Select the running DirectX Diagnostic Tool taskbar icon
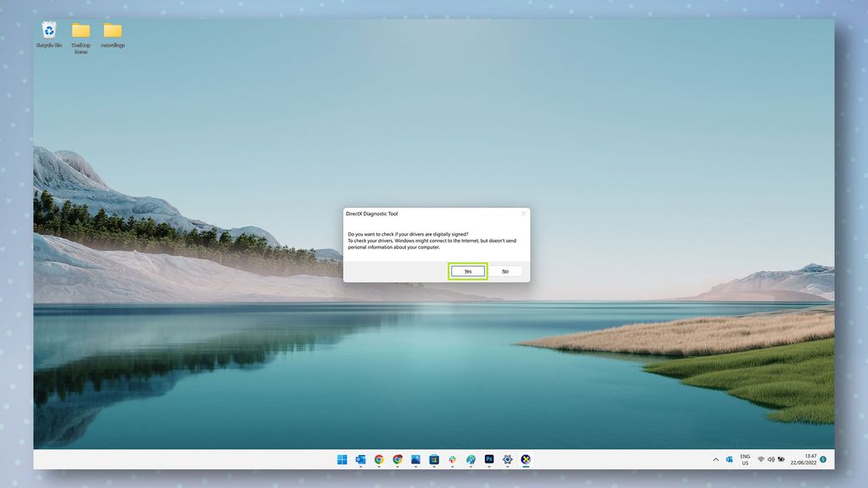Viewport: 868px width, 488px height. point(526,459)
